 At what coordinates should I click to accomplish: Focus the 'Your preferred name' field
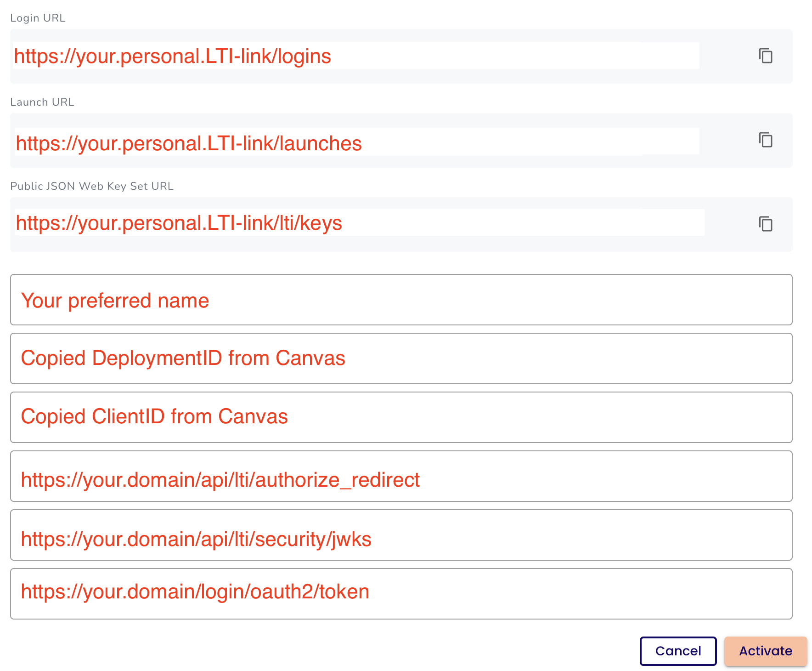401,300
